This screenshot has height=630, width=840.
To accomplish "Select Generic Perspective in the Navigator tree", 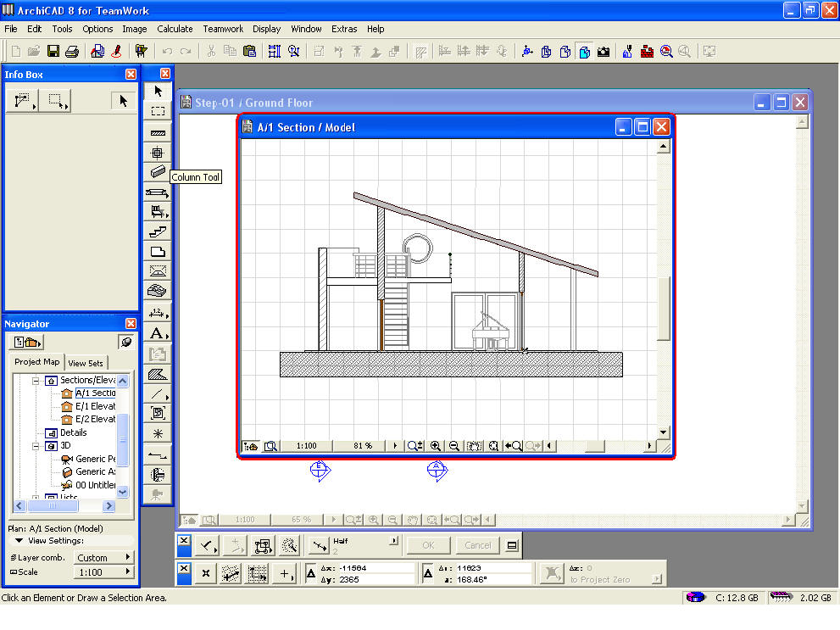I will [95, 459].
